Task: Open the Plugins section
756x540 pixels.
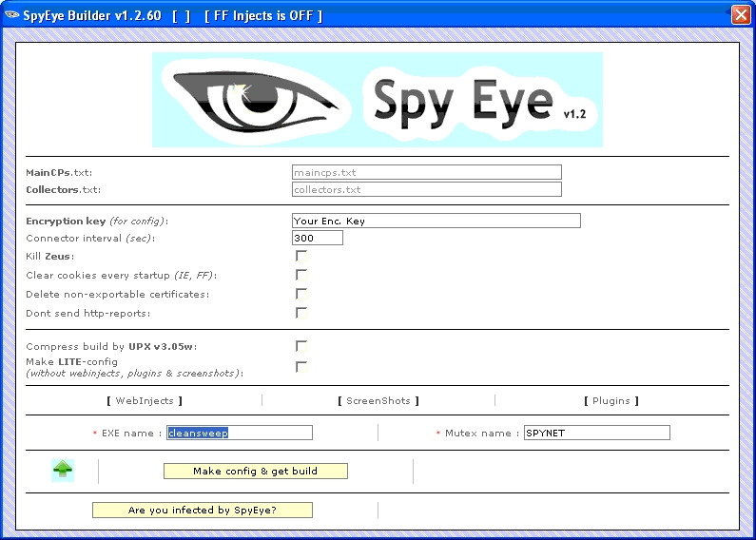Action: click(611, 400)
